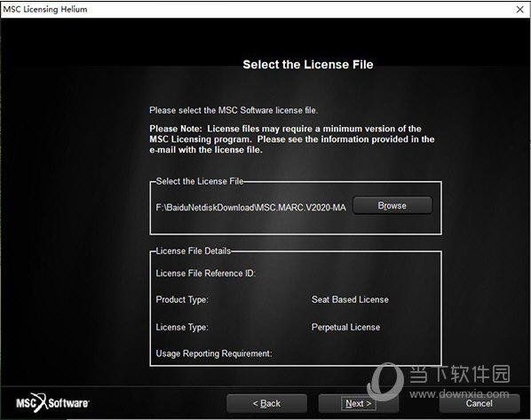This screenshot has width=531, height=420.
Task: Return with the Back button
Action: pos(266,403)
